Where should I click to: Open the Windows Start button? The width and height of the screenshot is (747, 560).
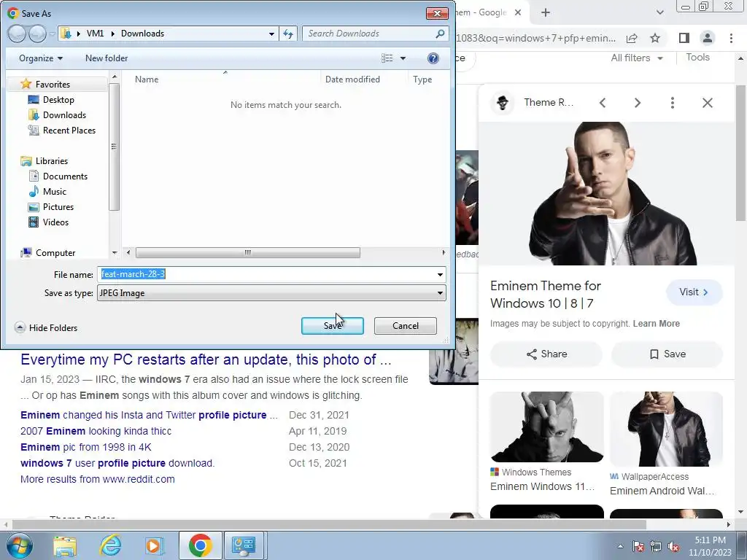[x=19, y=545]
